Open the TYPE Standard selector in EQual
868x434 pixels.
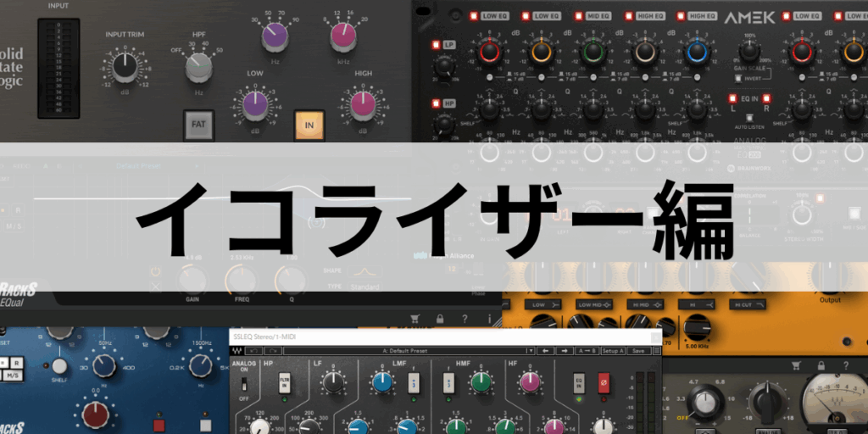point(363,287)
